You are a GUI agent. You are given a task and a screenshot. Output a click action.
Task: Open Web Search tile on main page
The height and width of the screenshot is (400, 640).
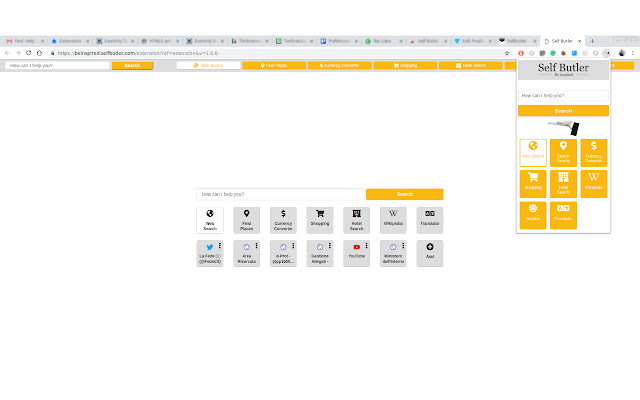[x=210, y=220]
